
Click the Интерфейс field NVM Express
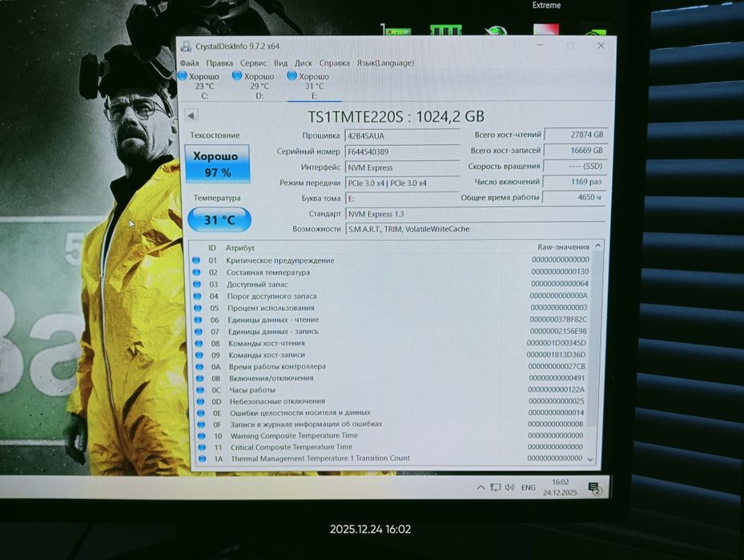tap(402, 167)
